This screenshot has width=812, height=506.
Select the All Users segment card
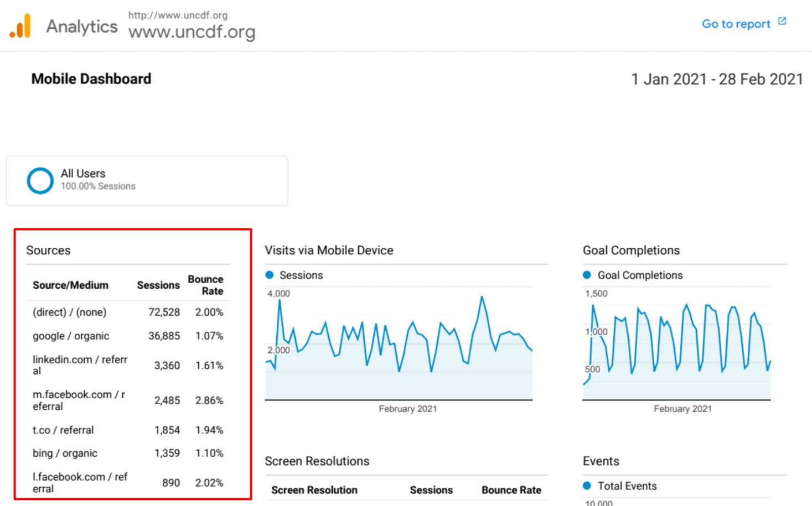click(x=147, y=181)
